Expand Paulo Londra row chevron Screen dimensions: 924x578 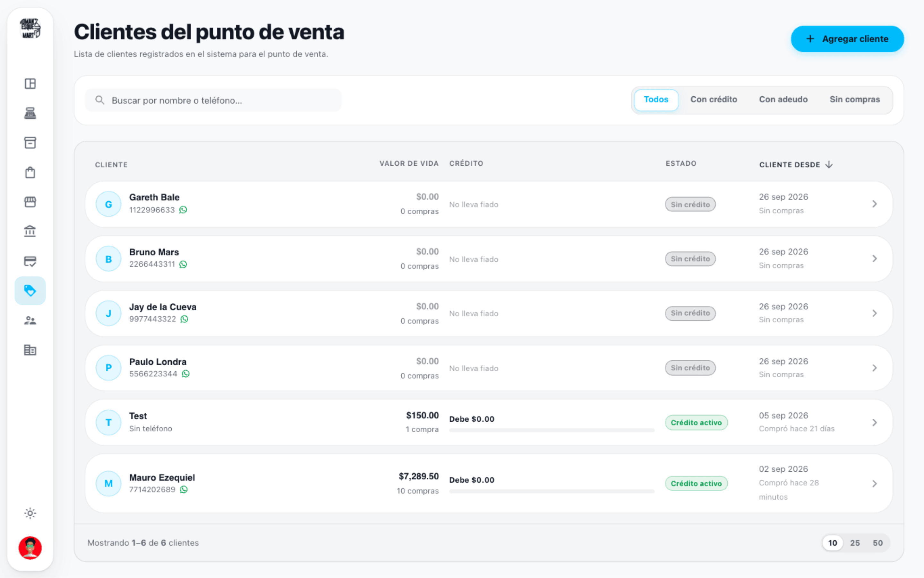pyautogui.click(x=874, y=368)
